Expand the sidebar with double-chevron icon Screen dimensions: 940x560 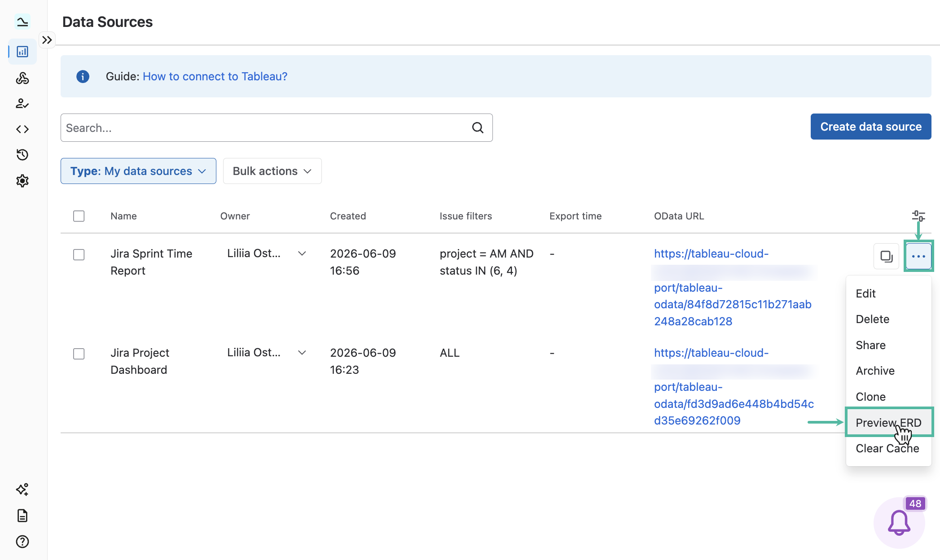pyautogui.click(x=47, y=40)
